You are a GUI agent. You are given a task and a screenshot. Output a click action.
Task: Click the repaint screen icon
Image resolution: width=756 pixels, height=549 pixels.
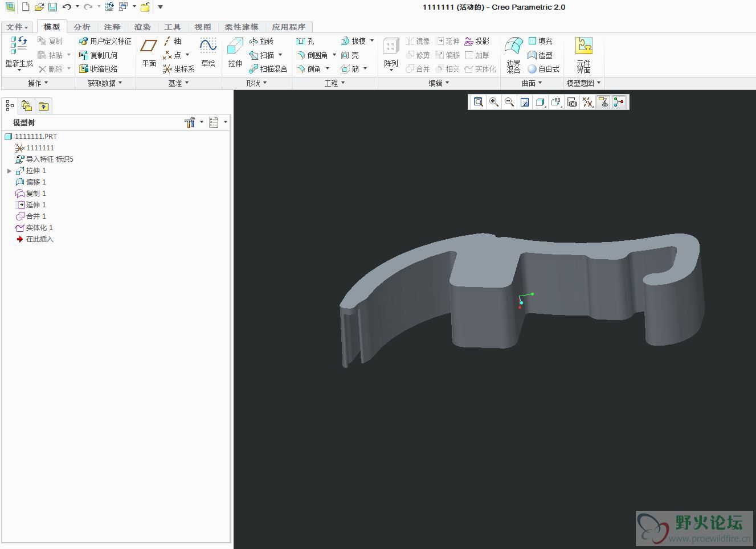(525, 102)
